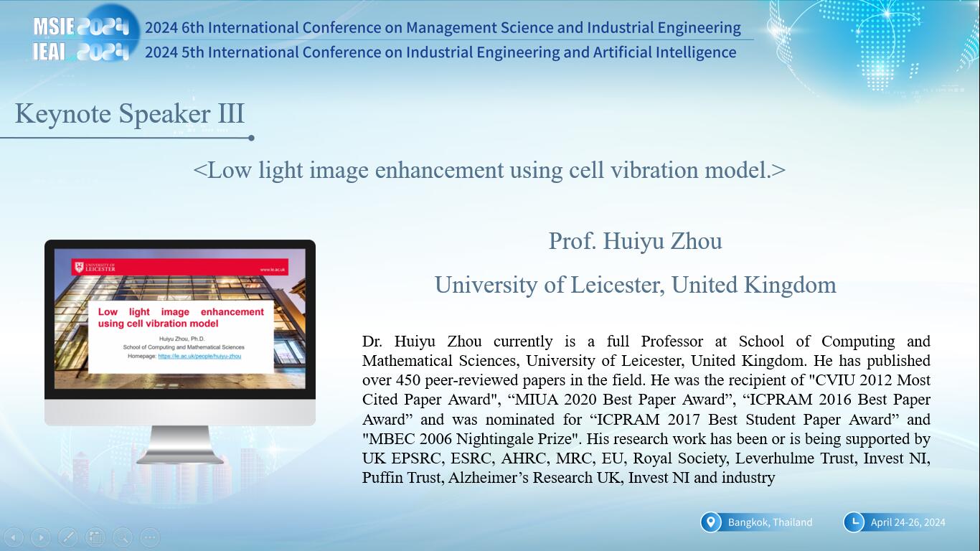Open the see all slides grid
This screenshot has height=551, width=980.
pyautogui.click(x=95, y=537)
